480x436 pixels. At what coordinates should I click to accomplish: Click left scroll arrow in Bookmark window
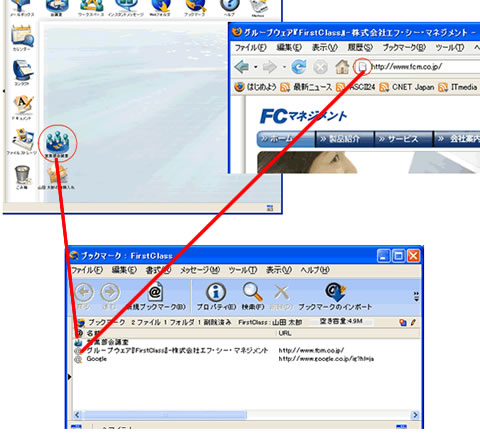pos(77,415)
